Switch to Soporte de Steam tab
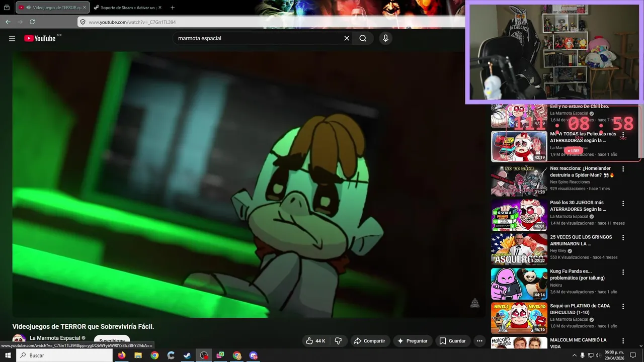This screenshot has width=644, height=362. [x=128, y=8]
